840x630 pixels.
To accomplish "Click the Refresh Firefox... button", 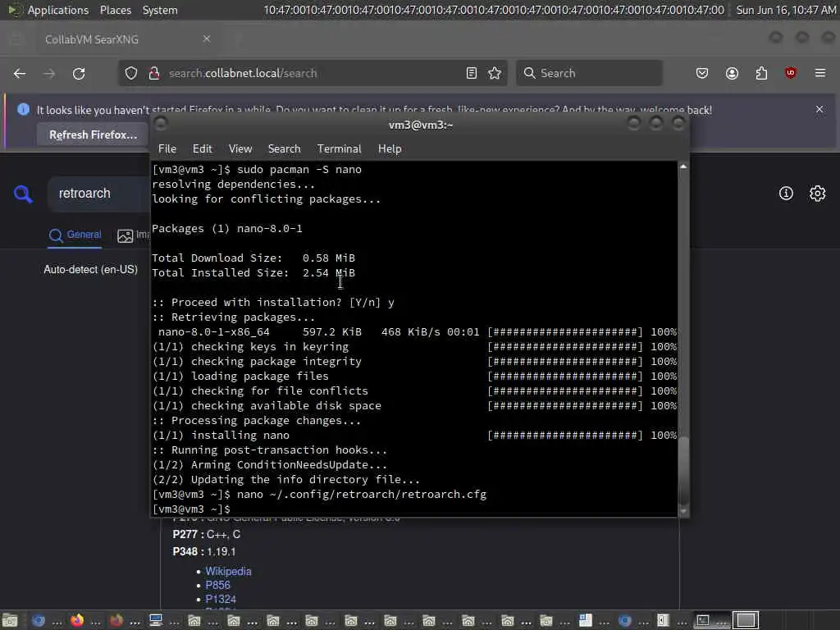I will (94, 135).
